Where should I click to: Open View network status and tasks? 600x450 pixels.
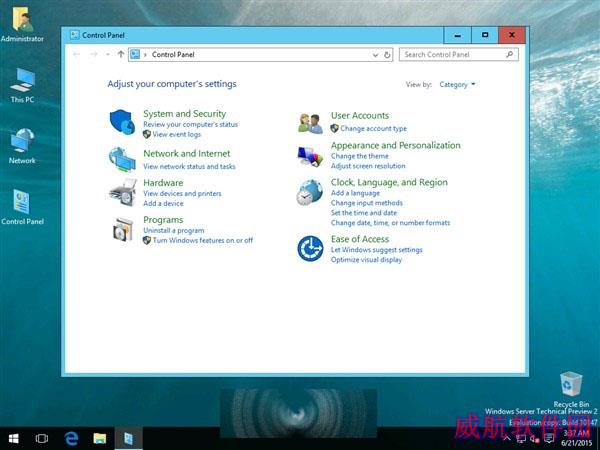(x=189, y=166)
